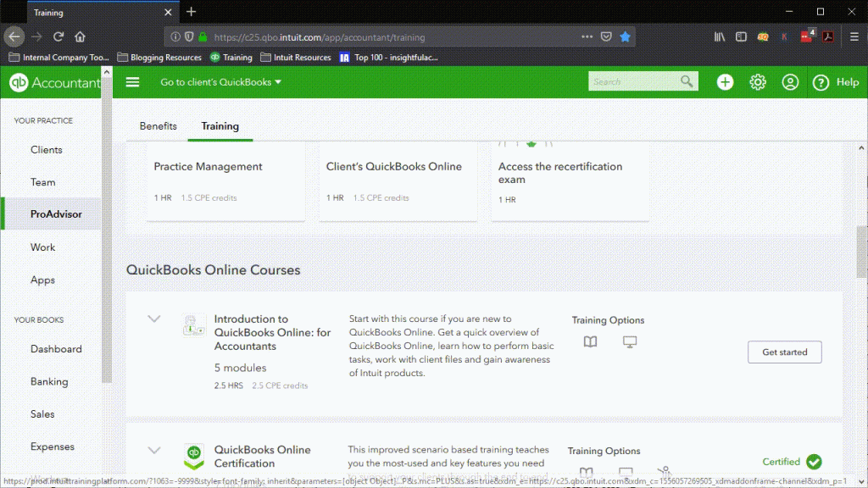
Task: Click the bookmark star icon
Action: tap(625, 36)
